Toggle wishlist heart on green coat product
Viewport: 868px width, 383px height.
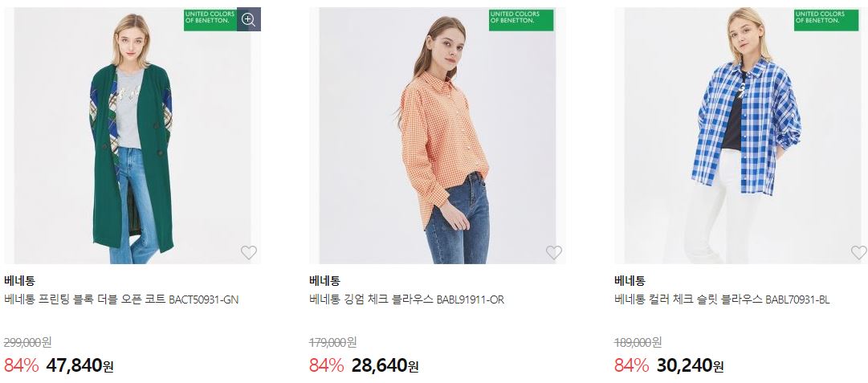249,252
